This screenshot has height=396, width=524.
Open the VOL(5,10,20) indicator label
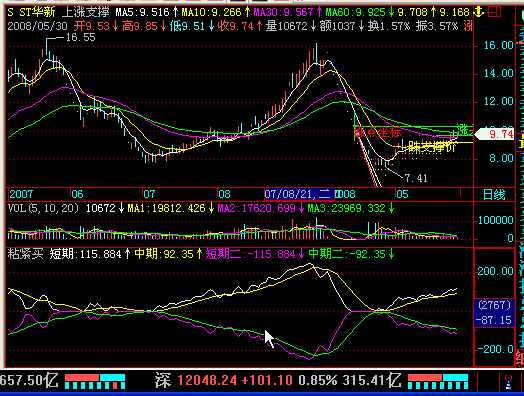tap(43, 209)
